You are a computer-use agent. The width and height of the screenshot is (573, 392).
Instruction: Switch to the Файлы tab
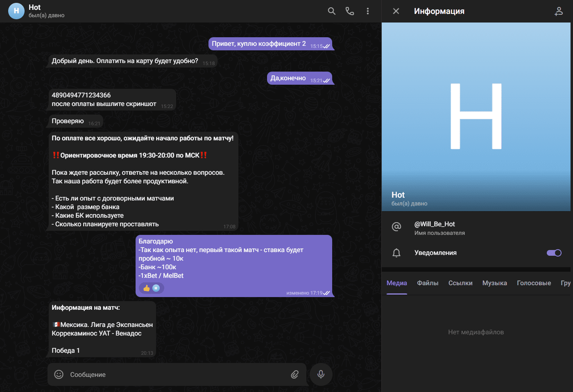(427, 283)
